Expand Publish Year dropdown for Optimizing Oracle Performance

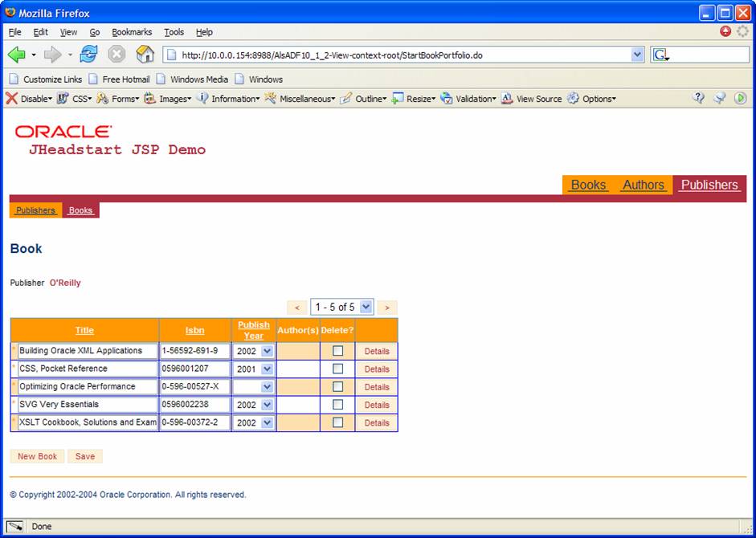click(x=267, y=387)
